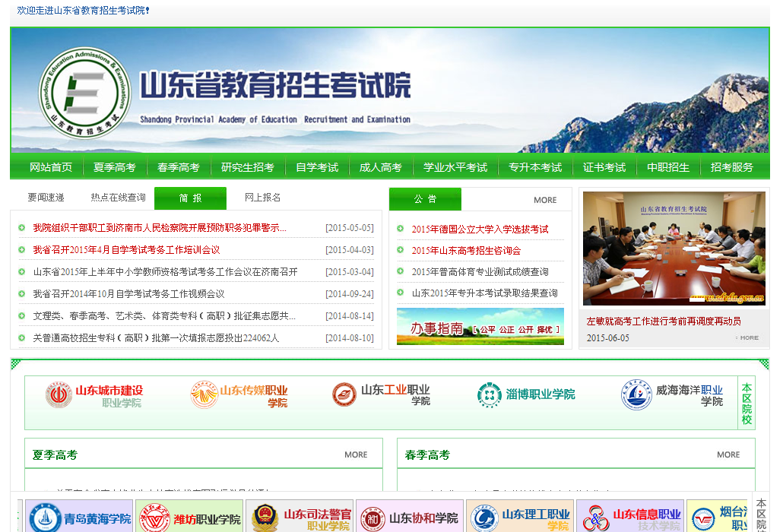The width and height of the screenshot is (783, 532).
Task: Click the date [2014-08-10]
Action: (x=350, y=338)
